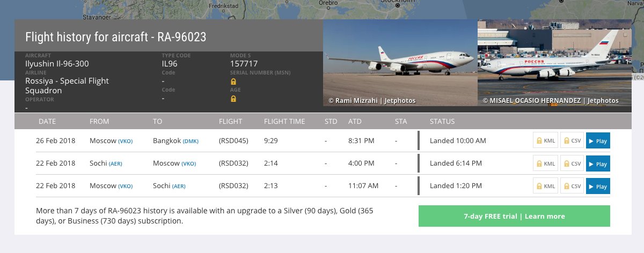Viewport: 644px width, 253px height.
Task: Start the 7-day FREE trial
Action: (x=514, y=216)
